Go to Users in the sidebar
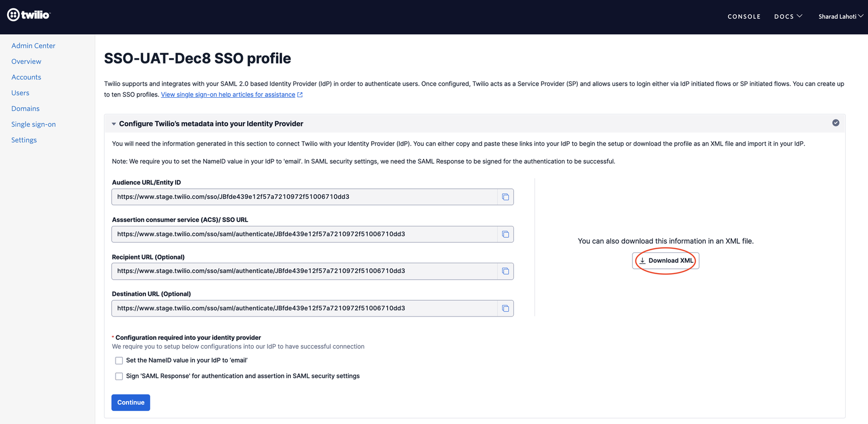The height and width of the screenshot is (424, 868). (20, 92)
